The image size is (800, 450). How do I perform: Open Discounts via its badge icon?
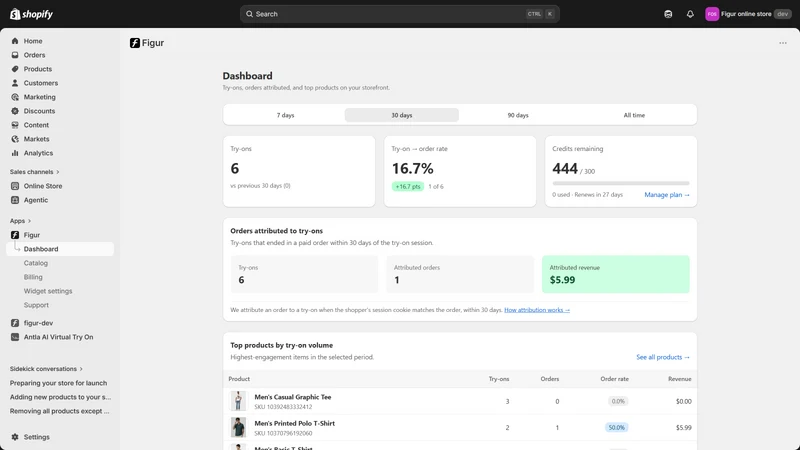point(15,111)
